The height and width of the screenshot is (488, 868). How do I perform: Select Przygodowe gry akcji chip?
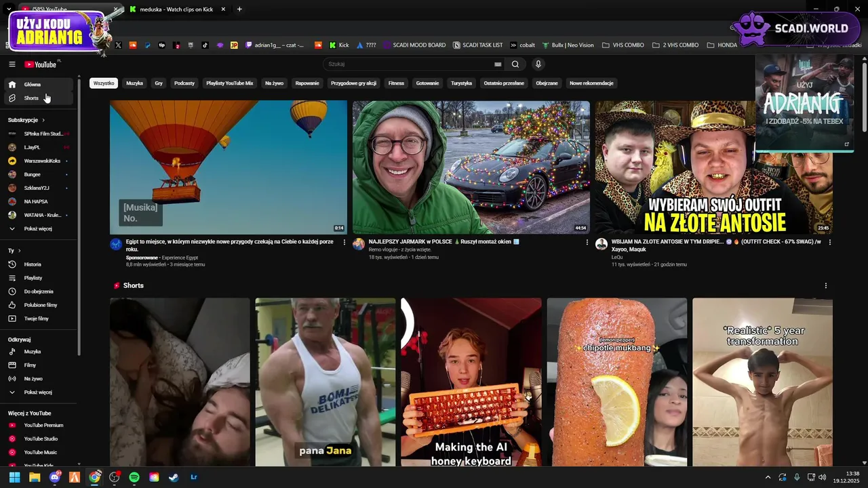[x=354, y=83]
